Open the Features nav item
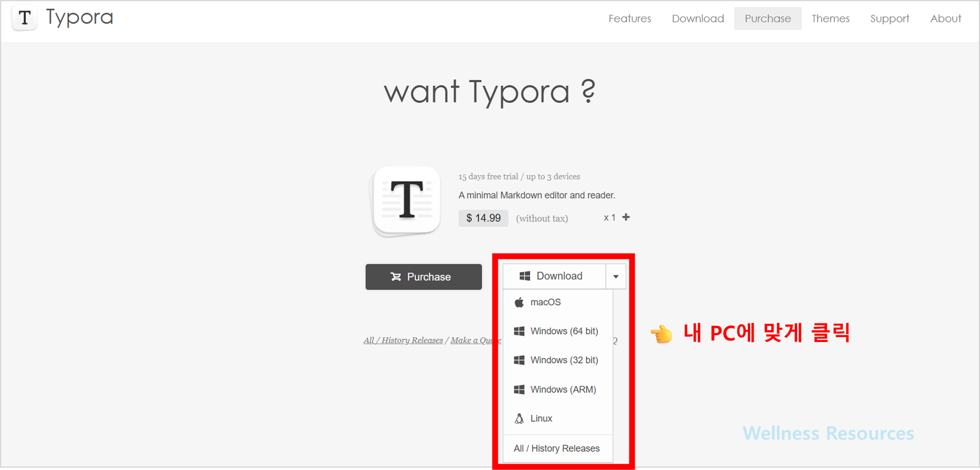The width and height of the screenshot is (980, 470). click(x=629, y=19)
